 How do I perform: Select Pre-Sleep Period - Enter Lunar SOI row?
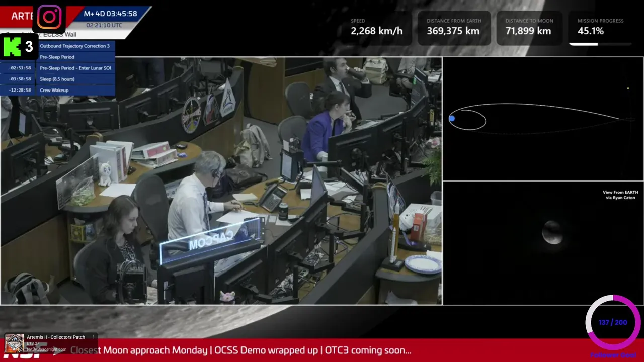pyautogui.click(x=57, y=68)
